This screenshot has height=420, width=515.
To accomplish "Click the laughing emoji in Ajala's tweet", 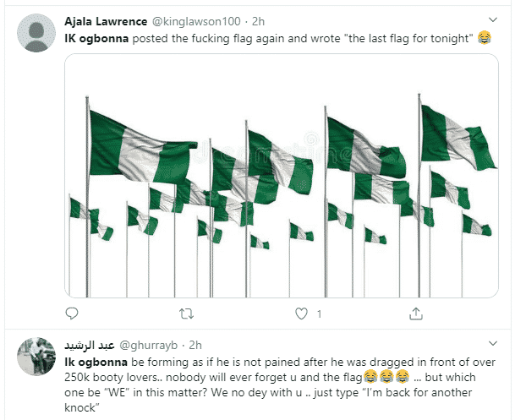I will tap(484, 37).
